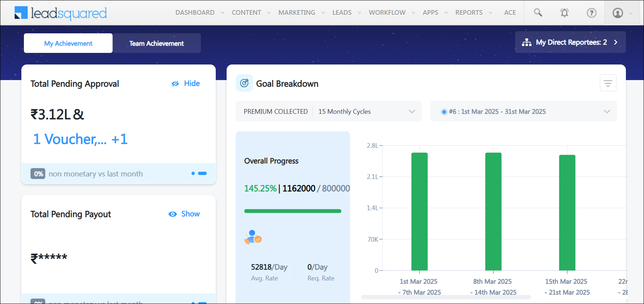Open the DASHBOARD menu
The image size is (644, 304).
coord(195,13)
